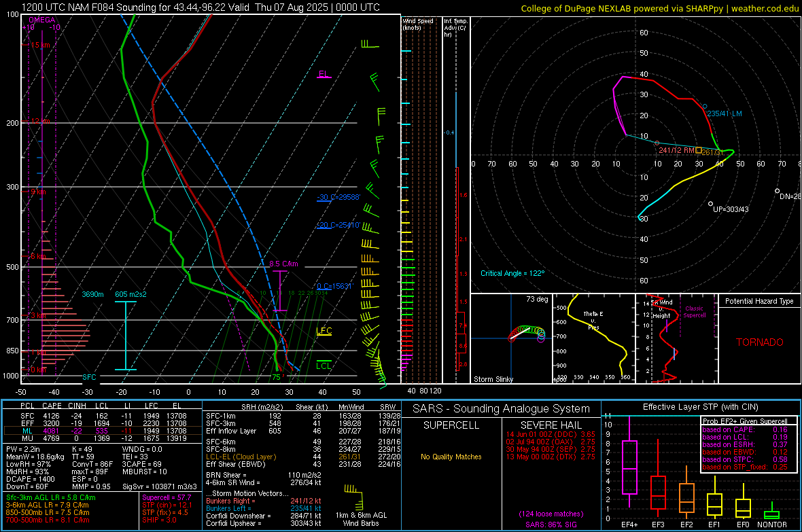The width and height of the screenshot is (802, 532).
Task: Click the 'Bunkers Right =' label
Action: (230, 501)
